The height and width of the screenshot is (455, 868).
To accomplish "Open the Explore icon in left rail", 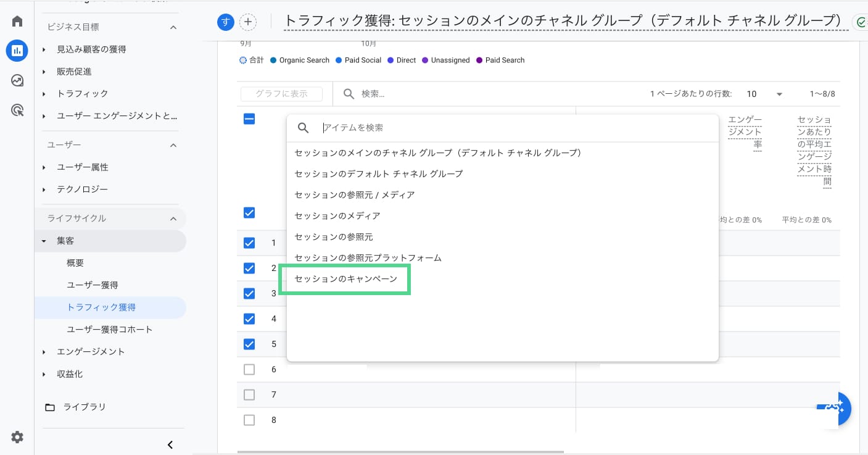I will (x=17, y=81).
